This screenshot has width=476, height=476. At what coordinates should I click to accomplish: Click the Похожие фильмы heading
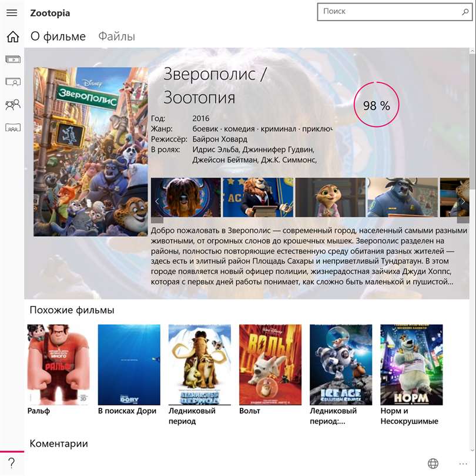tap(72, 310)
